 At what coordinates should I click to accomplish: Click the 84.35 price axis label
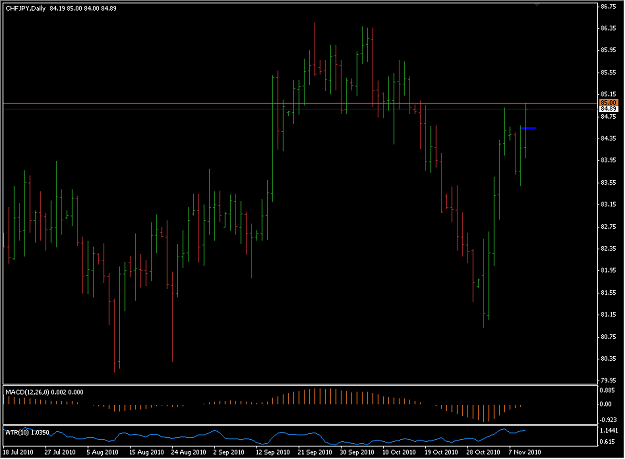point(608,138)
